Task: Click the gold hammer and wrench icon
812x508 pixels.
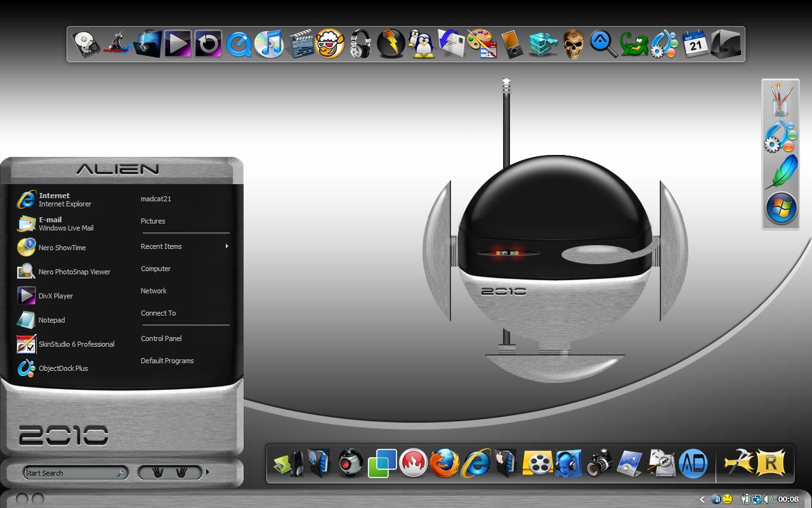Action: [739, 463]
